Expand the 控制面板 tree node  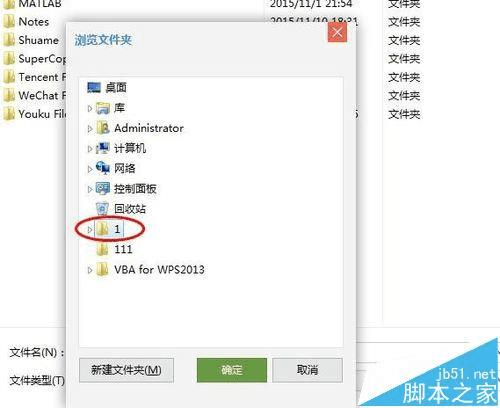point(89,189)
